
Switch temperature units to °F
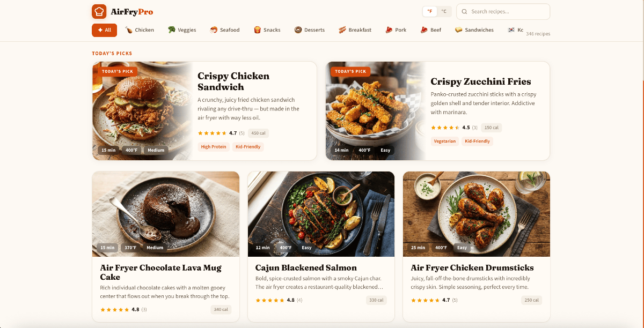coord(430,11)
